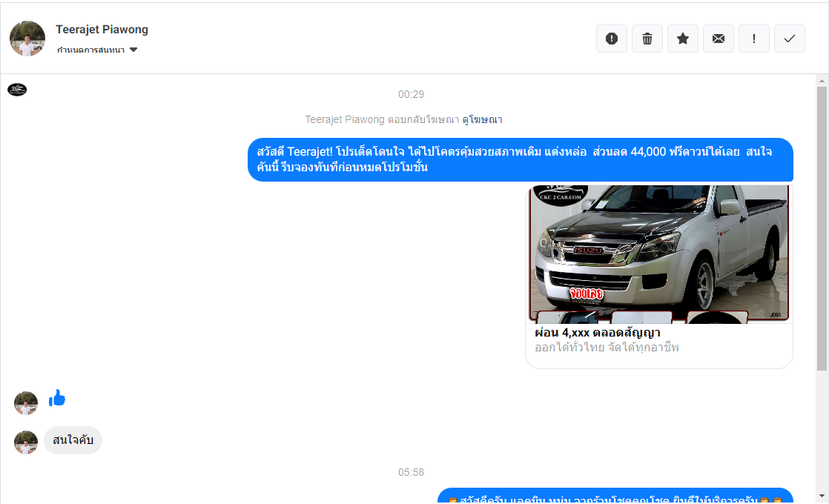
Task: Click the ผ่อน 4,xxx ตลอดสัญญา ad title
Action: (598, 333)
